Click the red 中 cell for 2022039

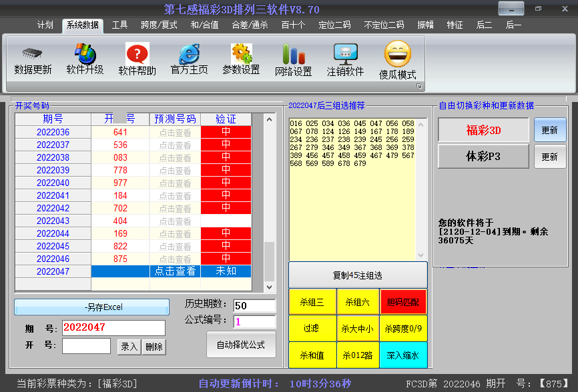pyautogui.click(x=226, y=170)
